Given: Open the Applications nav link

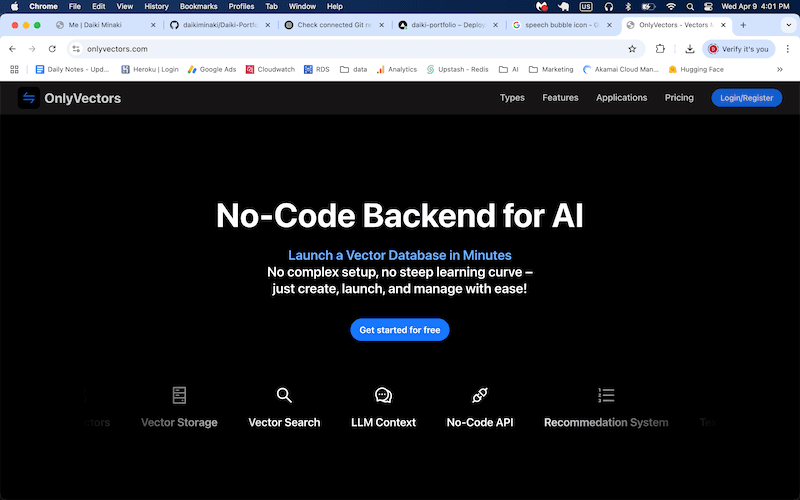Looking at the screenshot, I should tap(621, 97).
